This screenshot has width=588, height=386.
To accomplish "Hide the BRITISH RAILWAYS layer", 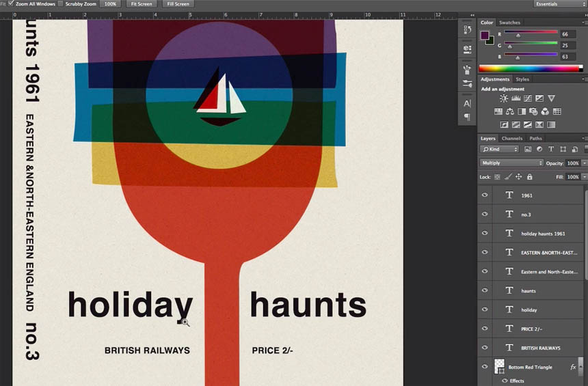I will 485,347.
